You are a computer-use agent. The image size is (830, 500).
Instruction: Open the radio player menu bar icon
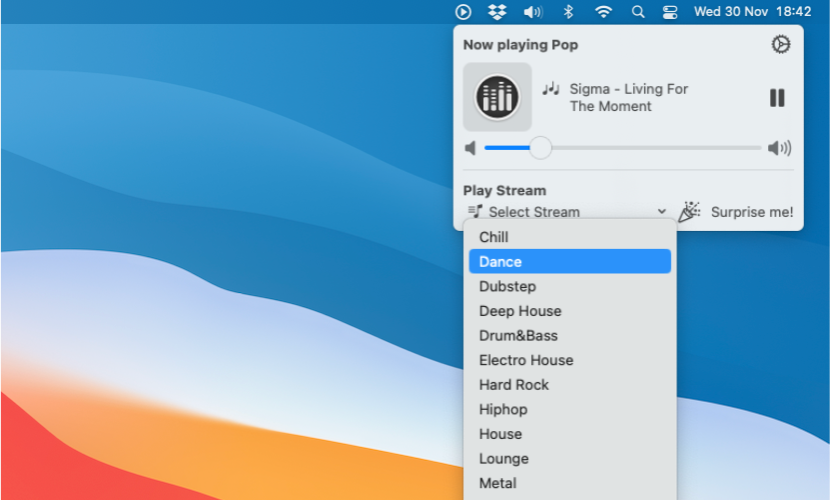point(463,12)
